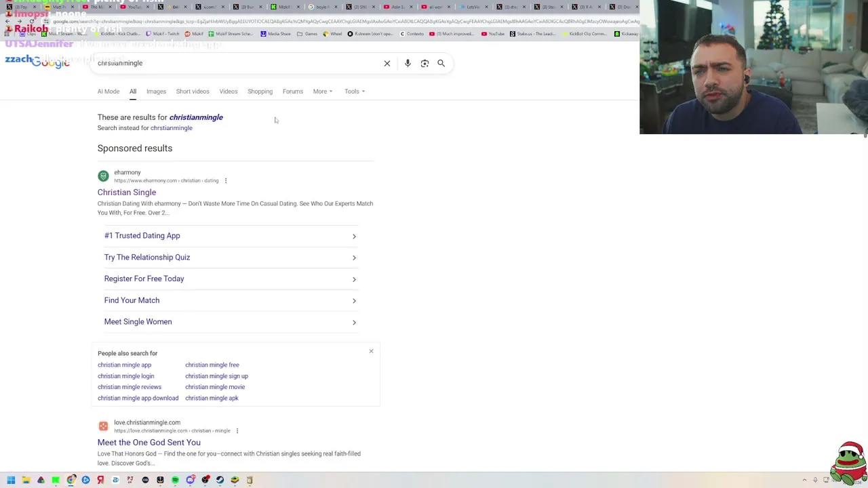Open Search by image camera icon
Image resolution: width=868 pixels, height=488 pixels.
coord(425,63)
